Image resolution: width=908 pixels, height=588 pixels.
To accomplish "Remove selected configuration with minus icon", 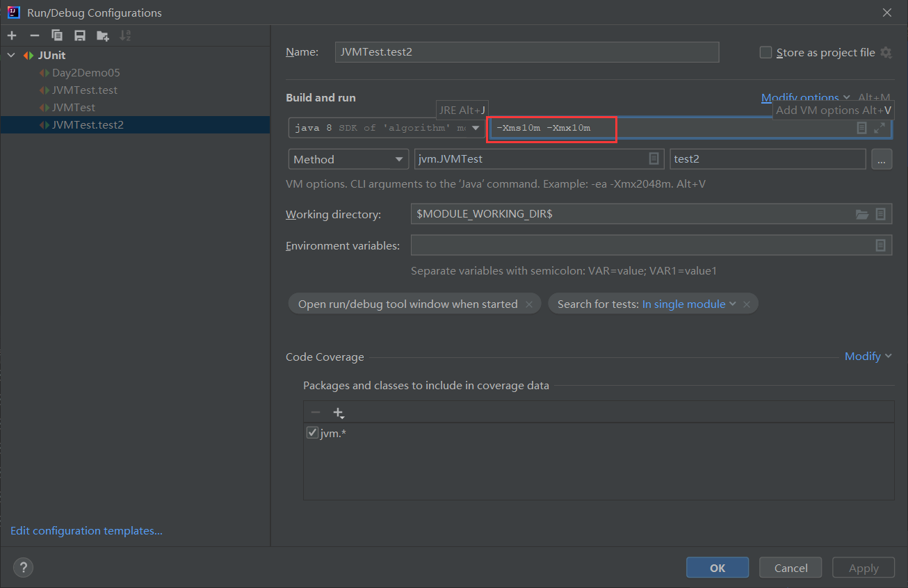I will [x=34, y=35].
